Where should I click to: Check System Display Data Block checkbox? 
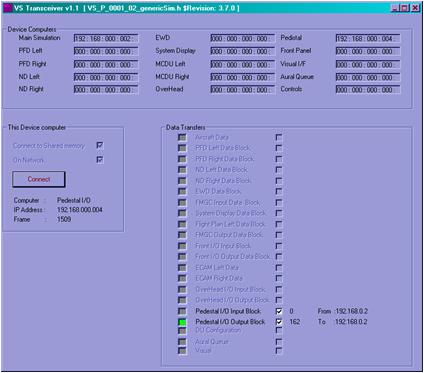tap(279, 213)
